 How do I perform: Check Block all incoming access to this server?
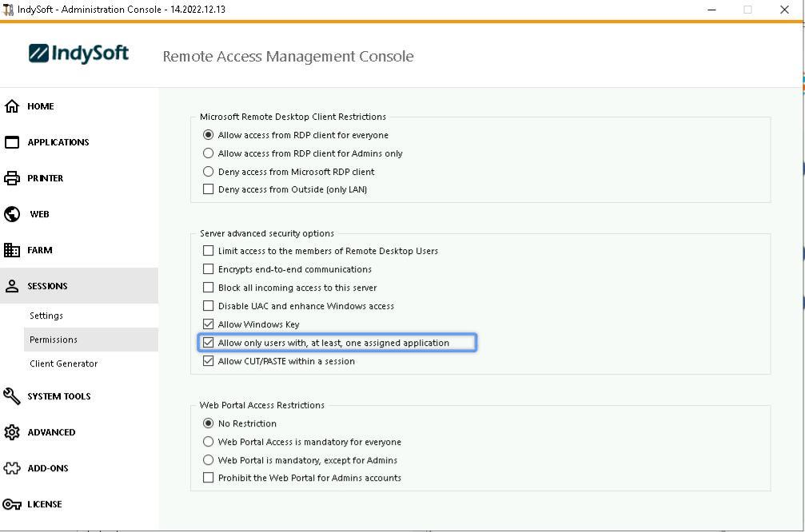208,288
